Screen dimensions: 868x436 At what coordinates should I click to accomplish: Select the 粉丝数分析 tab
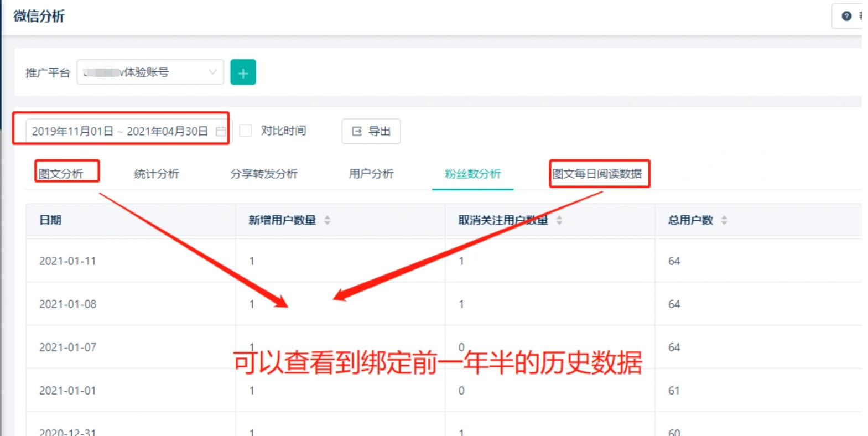pyautogui.click(x=472, y=174)
